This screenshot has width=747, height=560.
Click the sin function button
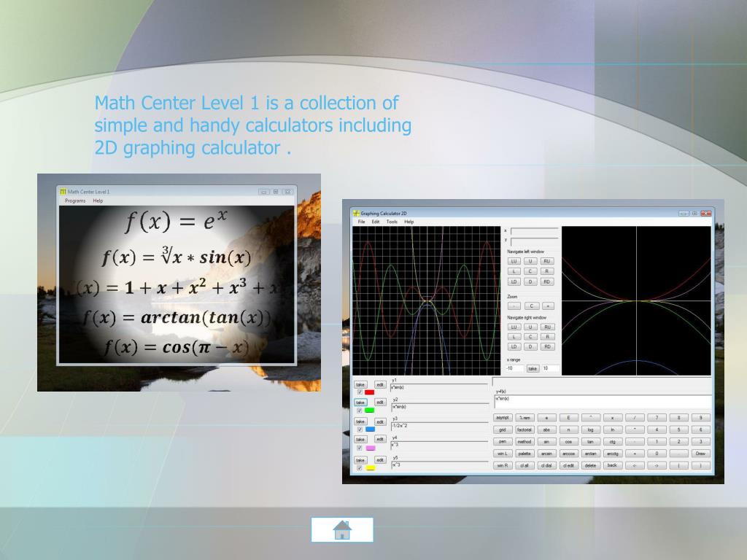pos(546,441)
